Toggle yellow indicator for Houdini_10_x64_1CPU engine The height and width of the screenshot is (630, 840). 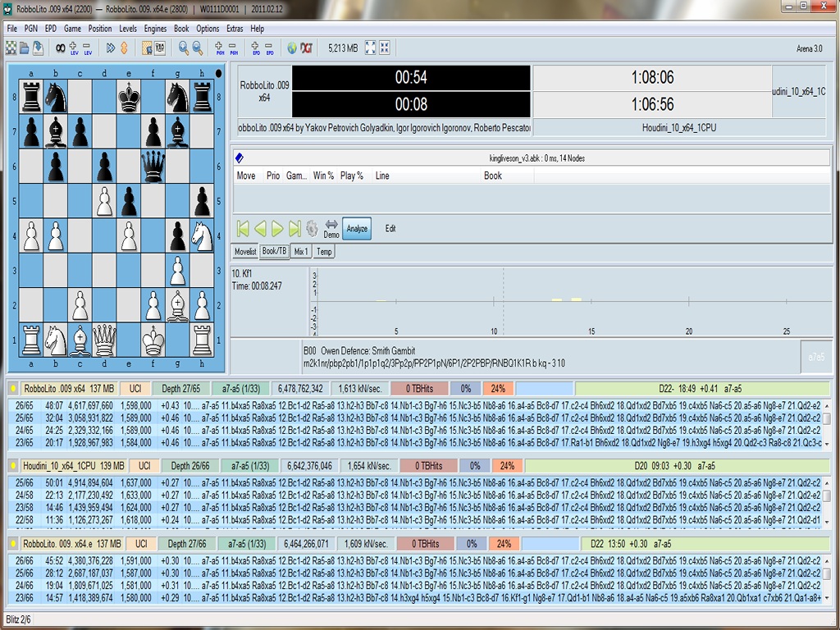[x=13, y=466]
